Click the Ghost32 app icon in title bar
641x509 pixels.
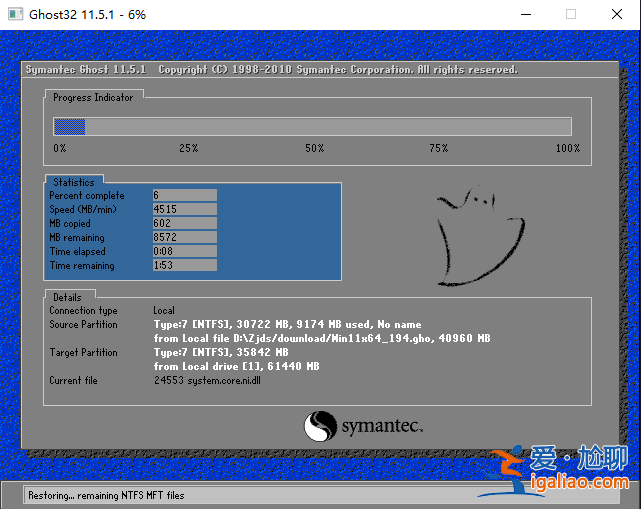click(x=15, y=14)
